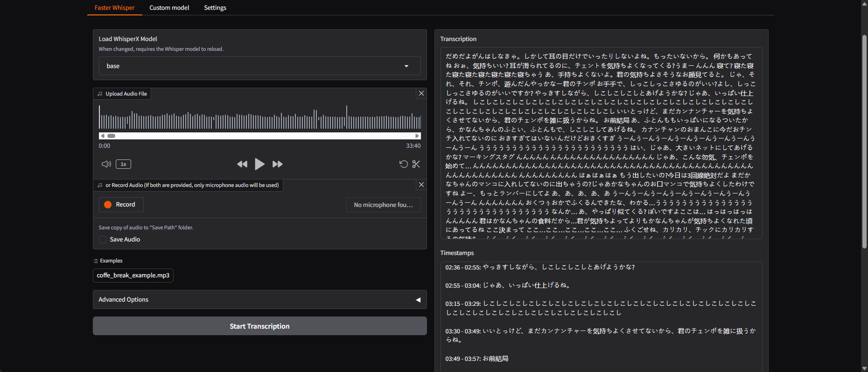
Task: Click the scrollbar down arrow at bottom right
Action: tap(864, 368)
